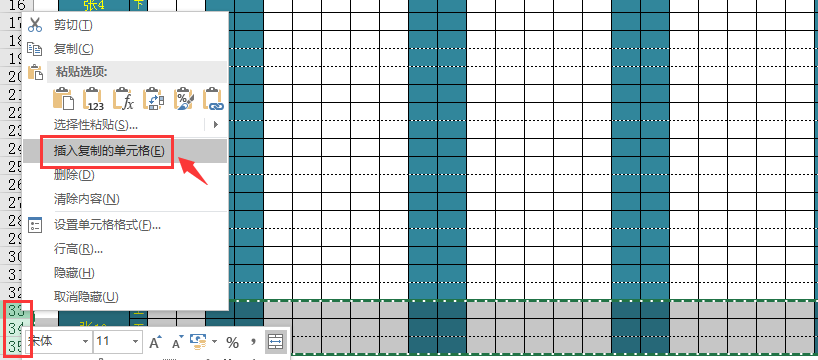This screenshot has width=818, height=360.
Task: Click the Increase Font Size icon
Action: 155,342
